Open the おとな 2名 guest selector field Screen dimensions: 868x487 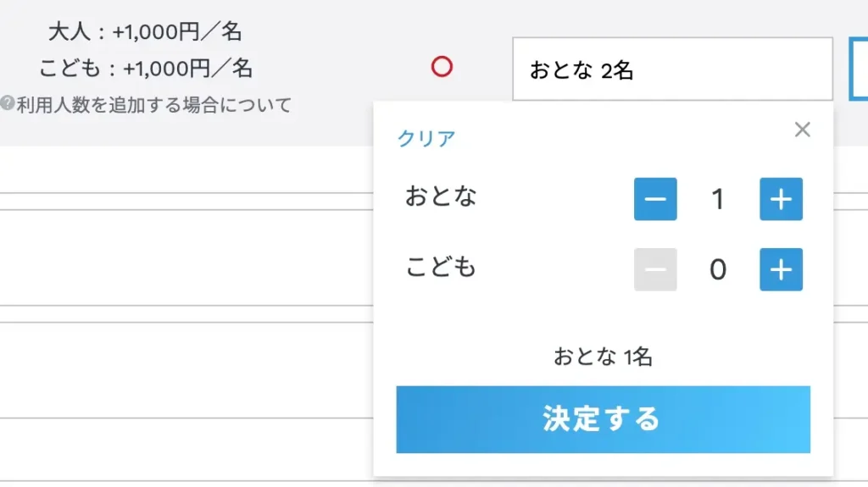pyautogui.click(x=672, y=69)
